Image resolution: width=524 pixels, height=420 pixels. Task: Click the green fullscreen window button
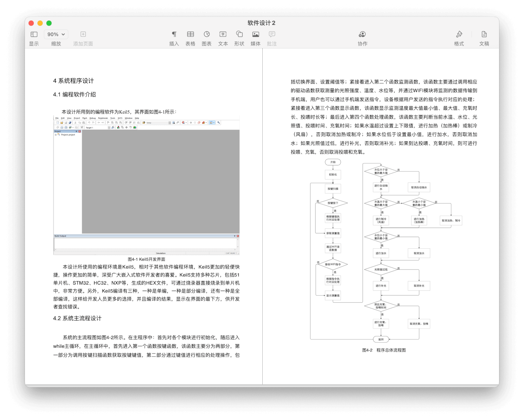49,23
